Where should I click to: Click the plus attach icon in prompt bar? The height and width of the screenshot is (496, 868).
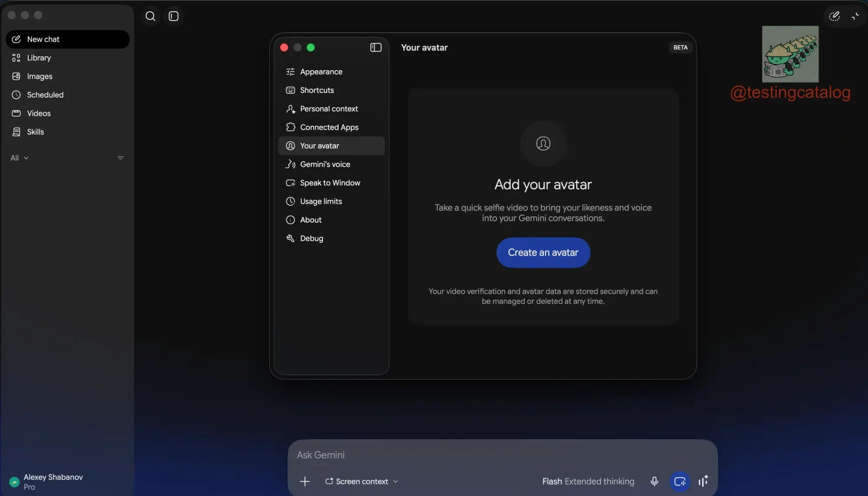(x=305, y=481)
